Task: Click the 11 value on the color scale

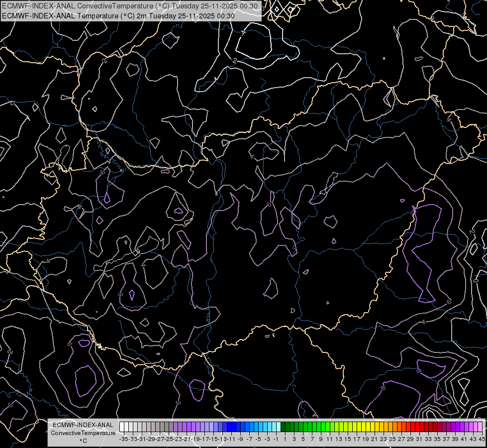Action: 329,439
